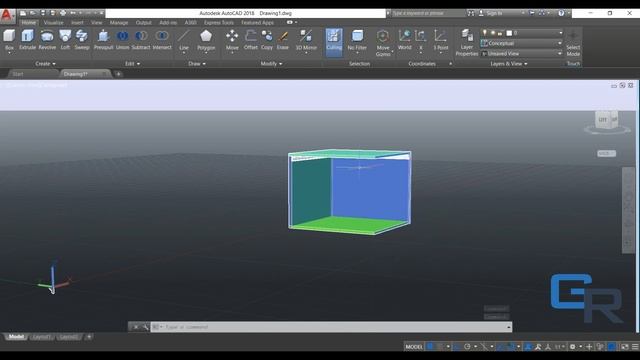Use the Presspull tool
This screenshot has height=360, width=640.
click(103, 40)
